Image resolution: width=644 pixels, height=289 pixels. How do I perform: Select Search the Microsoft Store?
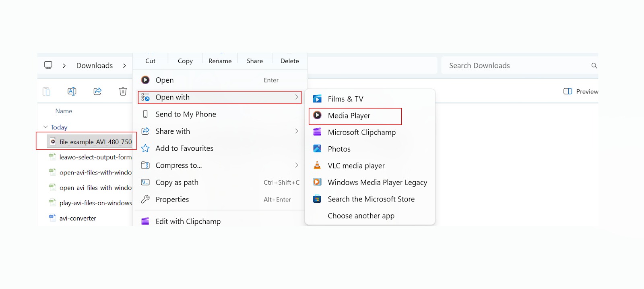coord(370,199)
